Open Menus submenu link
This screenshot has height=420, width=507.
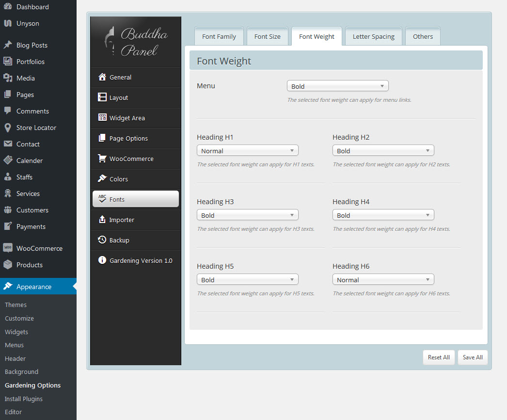point(14,345)
